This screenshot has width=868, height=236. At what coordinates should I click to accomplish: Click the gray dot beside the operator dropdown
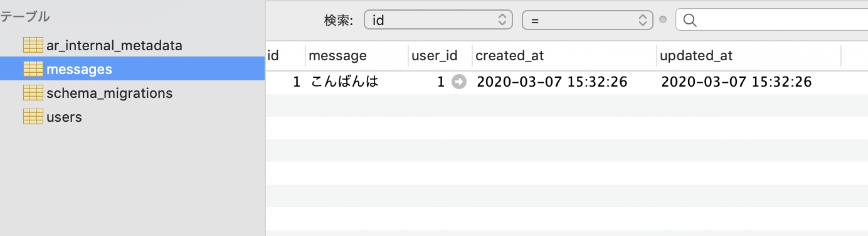pyautogui.click(x=664, y=20)
